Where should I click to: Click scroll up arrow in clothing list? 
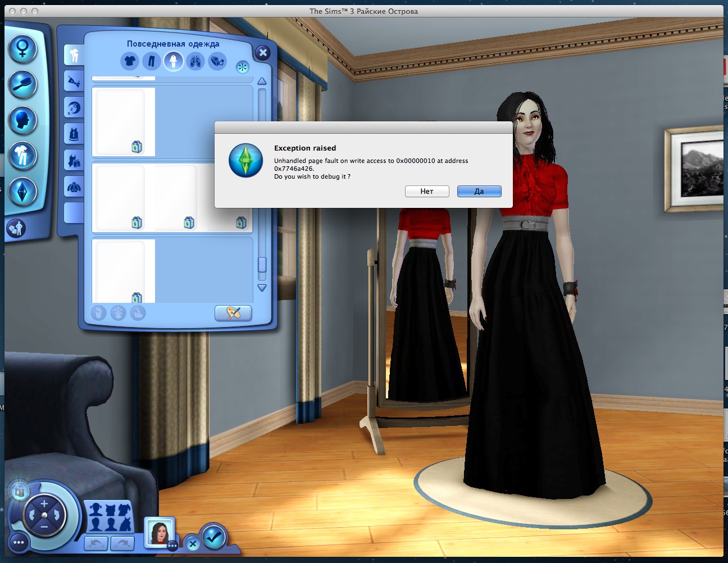[x=262, y=81]
